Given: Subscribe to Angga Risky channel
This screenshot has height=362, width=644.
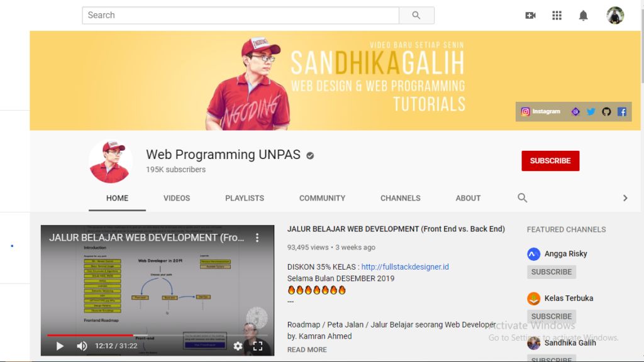Looking at the screenshot, I should (x=551, y=272).
